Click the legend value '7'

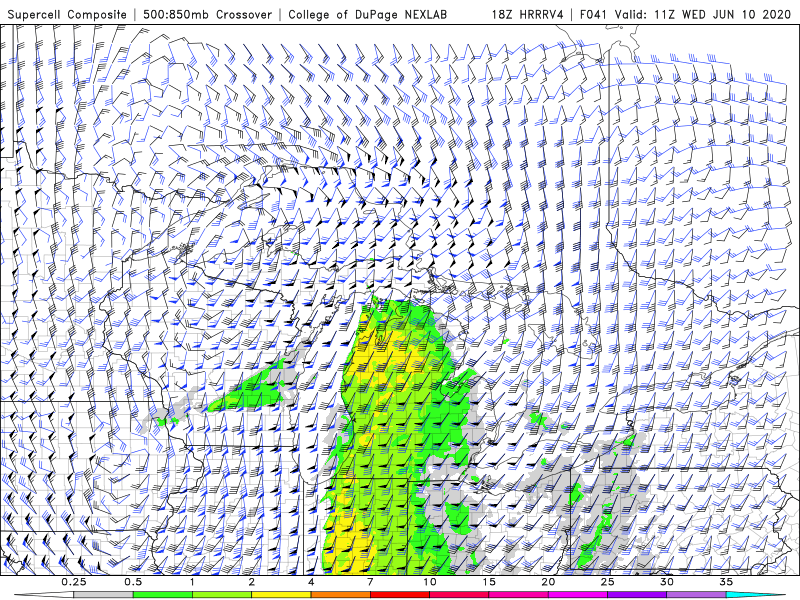tap(370, 582)
